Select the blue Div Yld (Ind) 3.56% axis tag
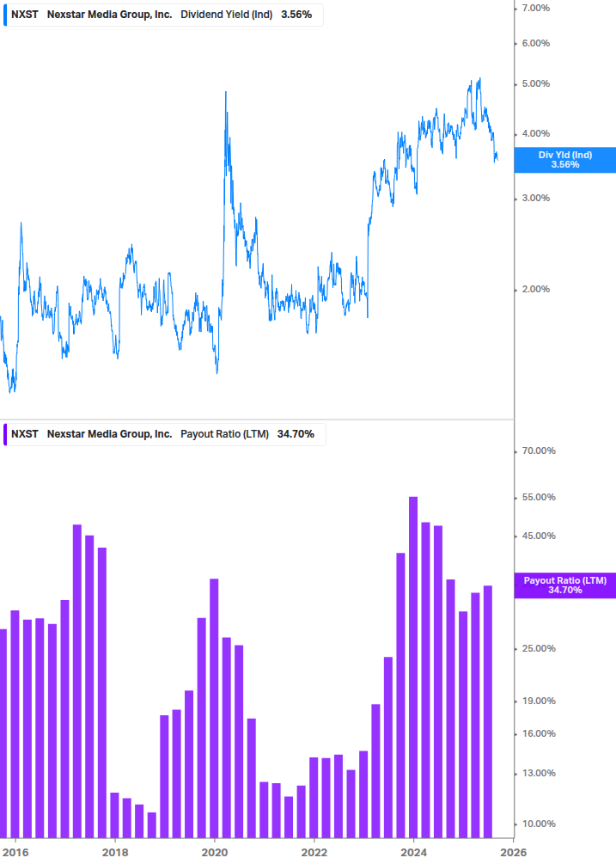 tap(564, 160)
